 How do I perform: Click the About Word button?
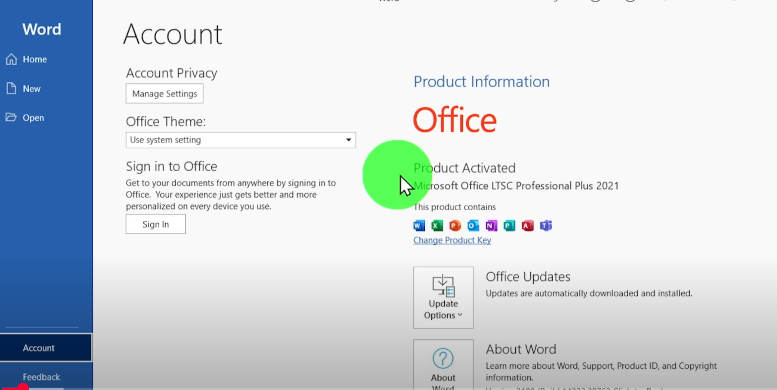(444, 365)
